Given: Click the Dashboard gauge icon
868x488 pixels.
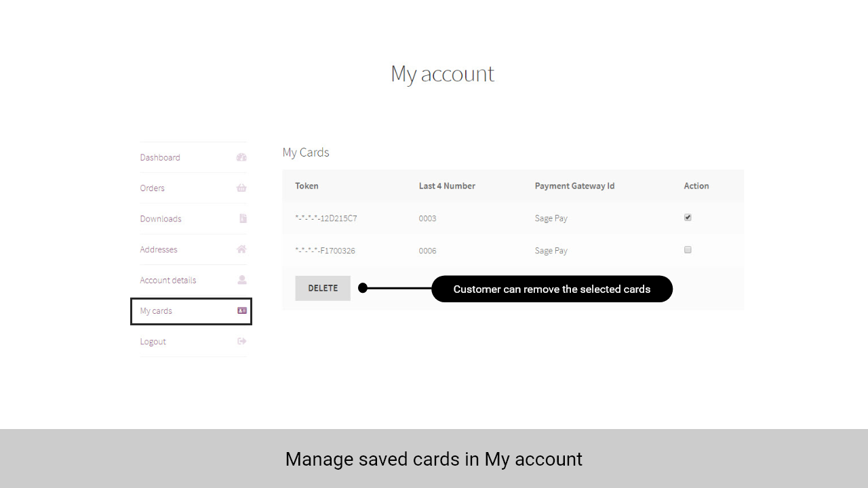Looking at the screenshot, I should 241,157.
